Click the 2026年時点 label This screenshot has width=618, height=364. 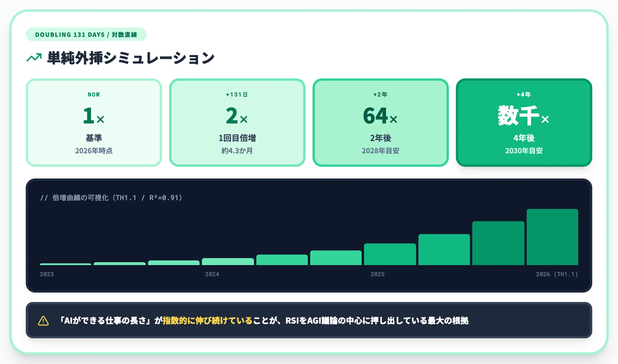pyautogui.click(x=94, y=151)
